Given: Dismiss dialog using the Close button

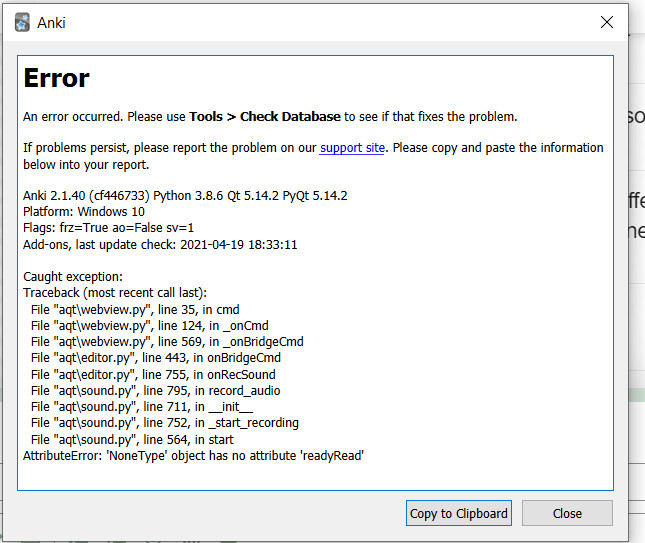Looking at the screenshot, I should tap(567, 513).
